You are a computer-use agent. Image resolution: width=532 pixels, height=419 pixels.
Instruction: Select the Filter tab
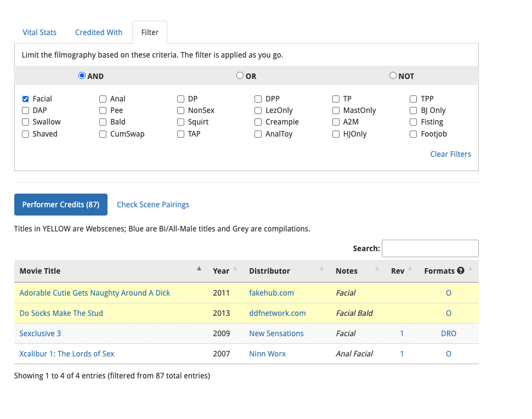(x=150, y=32)
